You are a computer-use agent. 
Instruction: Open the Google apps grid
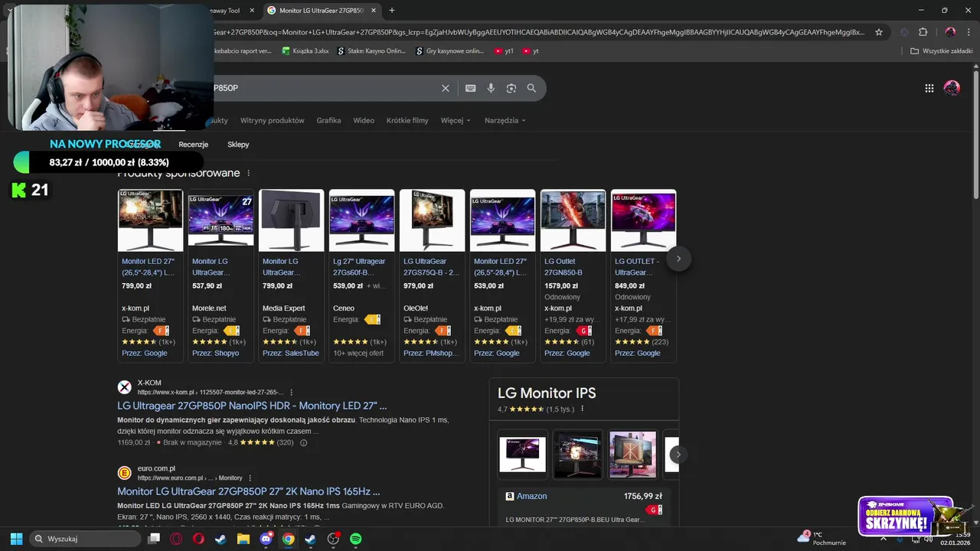click(929, 88)
